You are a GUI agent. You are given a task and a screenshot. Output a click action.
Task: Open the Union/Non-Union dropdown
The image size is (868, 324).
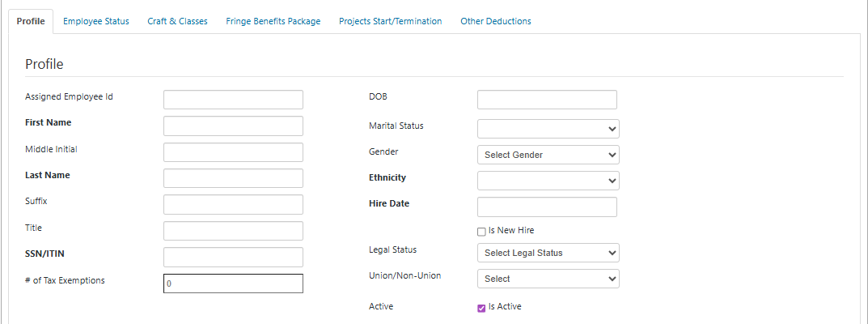click(x=548, y=279)
